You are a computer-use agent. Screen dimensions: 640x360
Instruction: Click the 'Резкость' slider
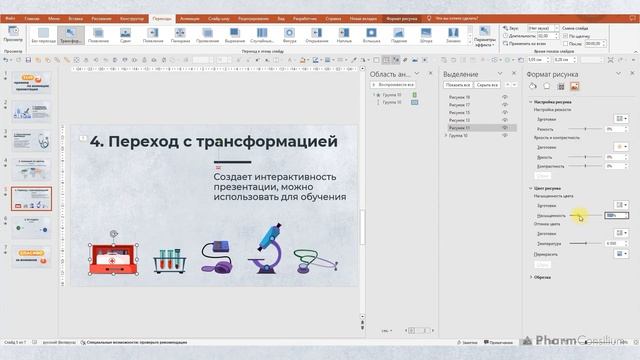585,129
